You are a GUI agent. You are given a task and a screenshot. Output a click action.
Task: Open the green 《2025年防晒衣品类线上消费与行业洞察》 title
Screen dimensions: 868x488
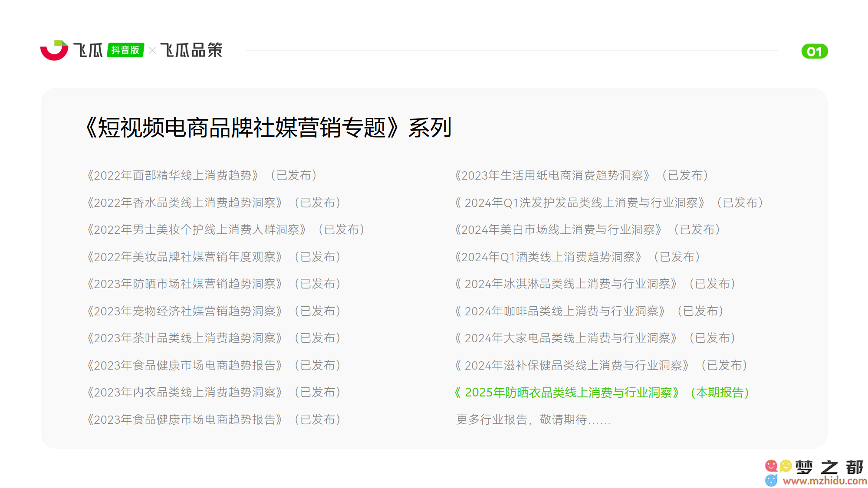point(567,393)
